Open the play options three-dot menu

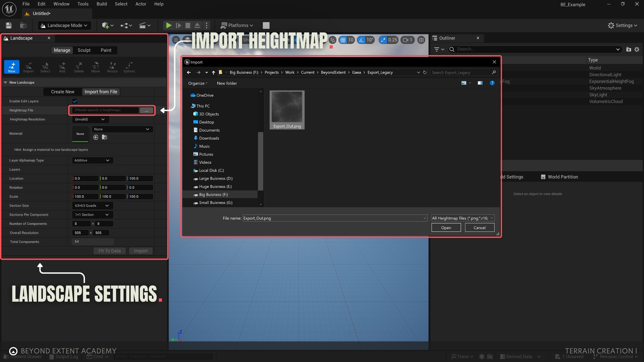click(207, 25)
